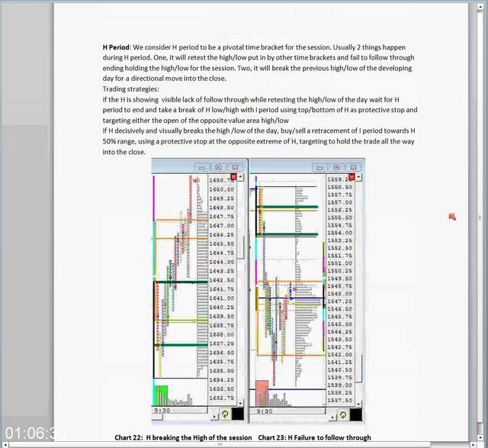The width and height of the screenshot is (488, 448).
Task: Click the 1638.00 price in Chart 22
Action: click(x=222, y=334)
